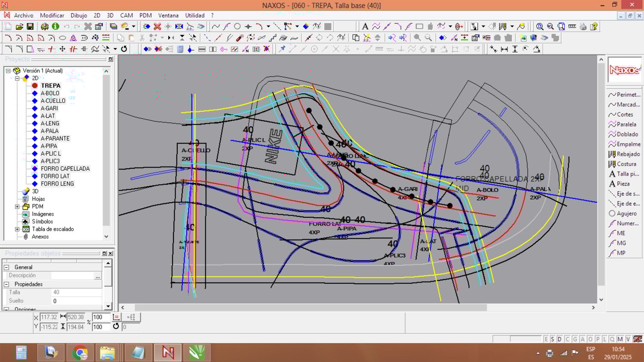Click the ellipse tool icon
This screenshot has width=644, height=362.
coord(62,38)
